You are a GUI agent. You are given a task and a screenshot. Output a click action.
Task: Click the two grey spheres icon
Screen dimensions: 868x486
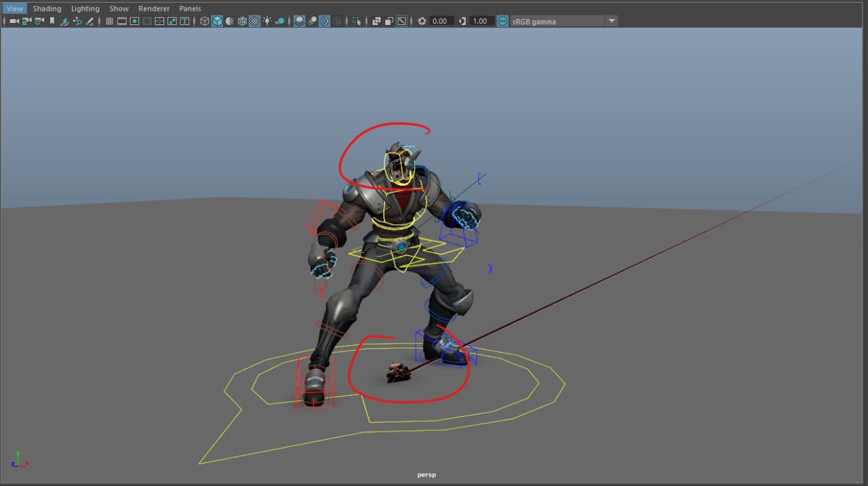click(312, 21)
